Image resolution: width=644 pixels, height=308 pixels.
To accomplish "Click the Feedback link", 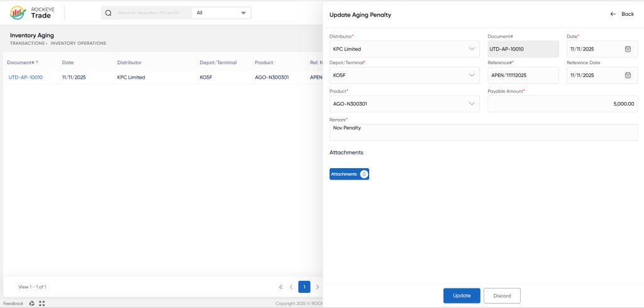I will [x=13, y=304].
